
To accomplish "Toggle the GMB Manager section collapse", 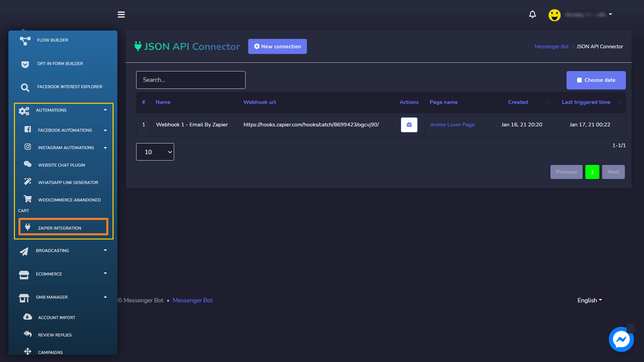I will coord(106,297).
